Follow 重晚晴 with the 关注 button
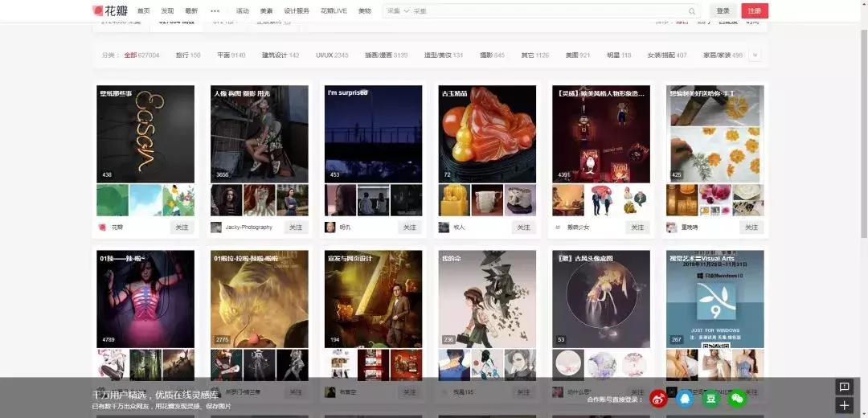The height and width of the screenshot is (418, 868). coord(751,227)
